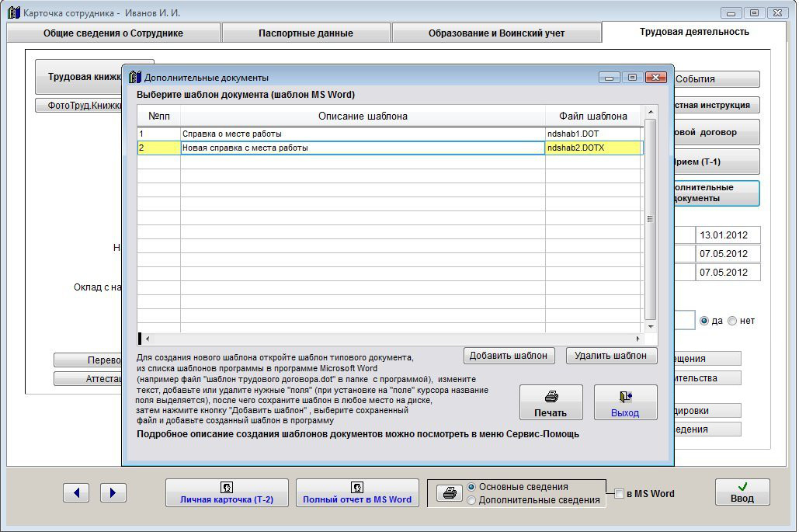Go to next employee with right arrow
799x532 pixels.
click(x=113, y=492)
